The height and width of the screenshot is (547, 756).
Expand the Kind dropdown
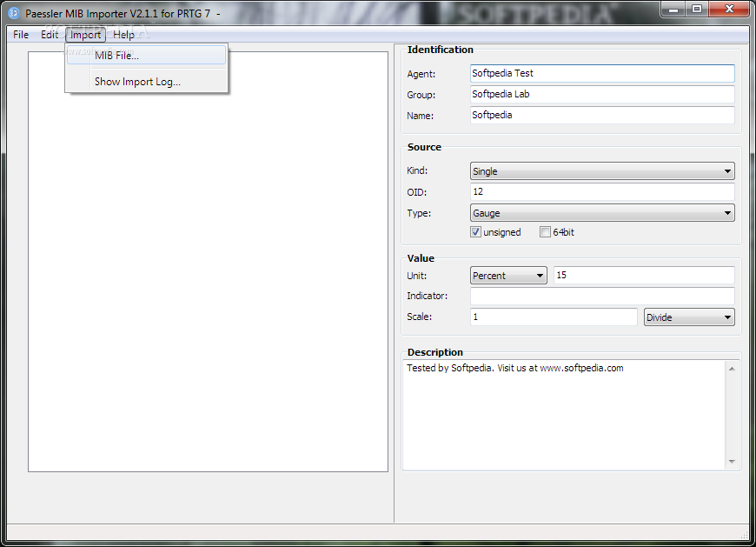602,171
